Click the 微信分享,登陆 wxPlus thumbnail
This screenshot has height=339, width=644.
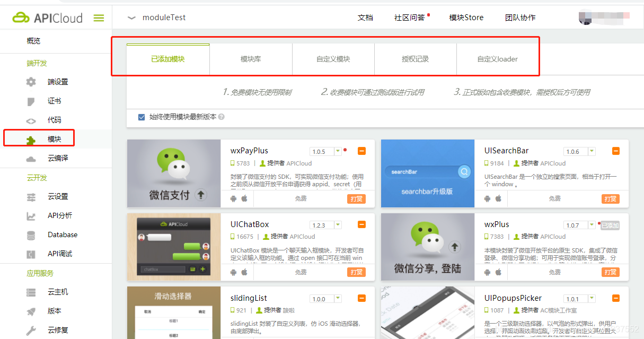pyautogui.click(x=428, y=247)
